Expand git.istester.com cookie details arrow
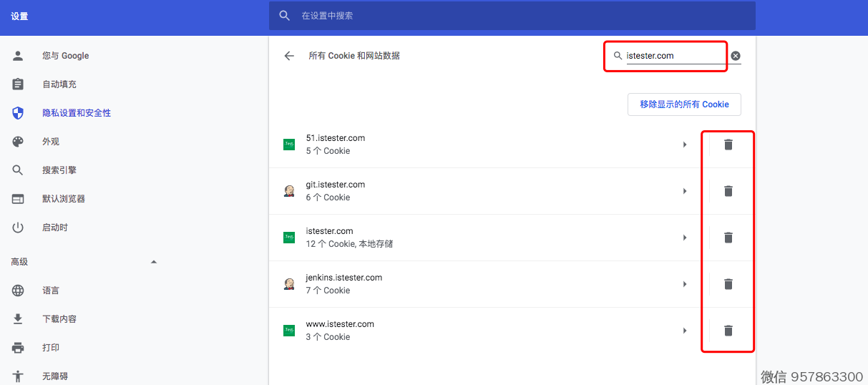 (x=685, y=191)
